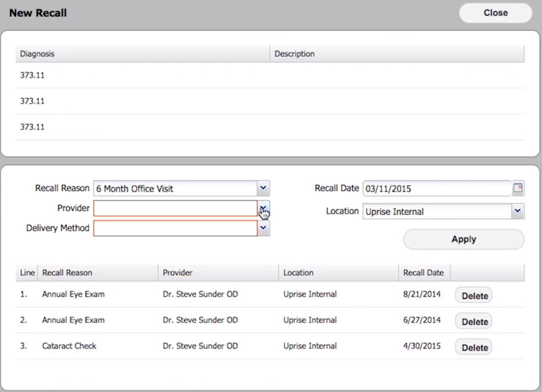Click the Location dropdown chevron icon

pos(518,211)
